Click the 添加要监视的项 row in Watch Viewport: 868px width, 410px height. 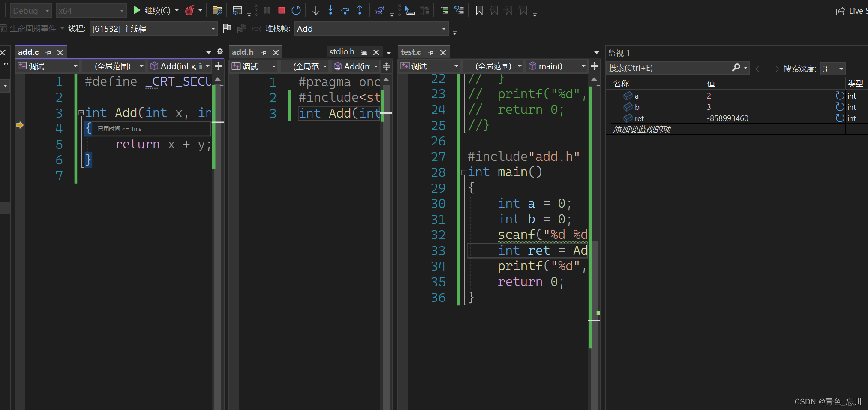[642, 129]
